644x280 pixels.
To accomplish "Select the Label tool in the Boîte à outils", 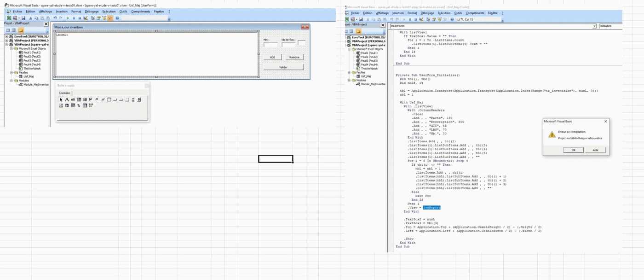I will tap(67, 99).
